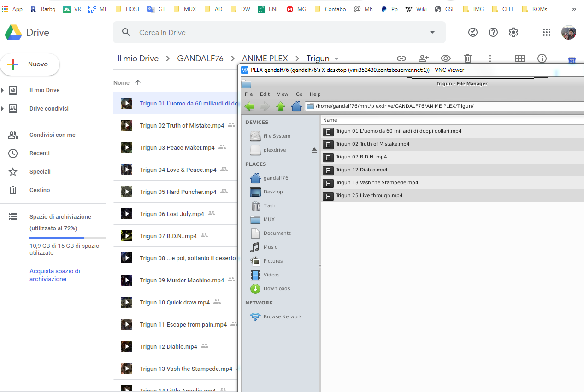Open the Help menu in File Manager

pos(315,94)
